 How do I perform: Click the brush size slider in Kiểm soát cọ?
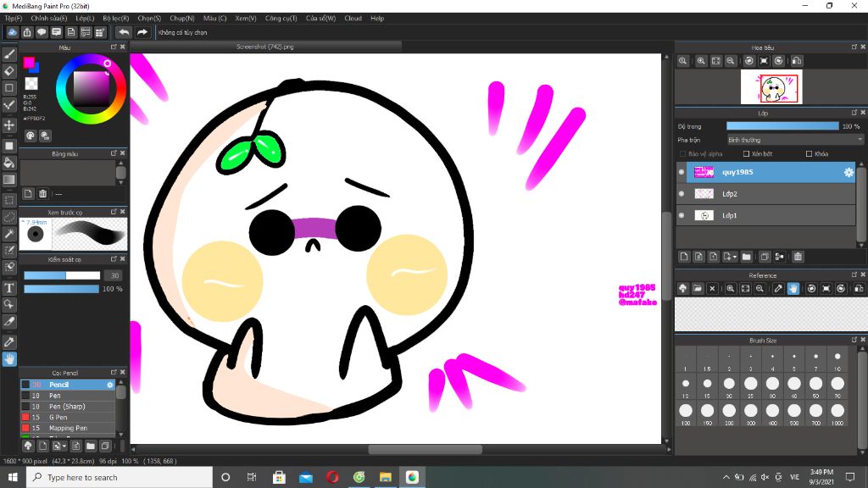[62, 275]
